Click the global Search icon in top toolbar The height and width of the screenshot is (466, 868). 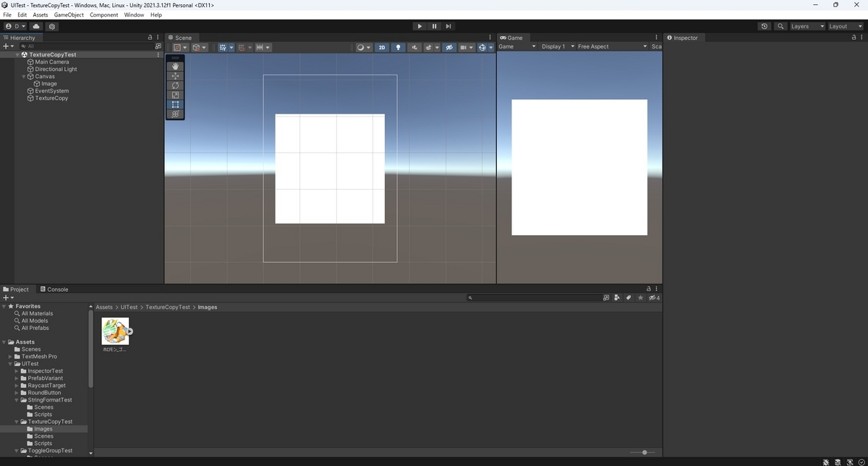(x=780, y=26)
